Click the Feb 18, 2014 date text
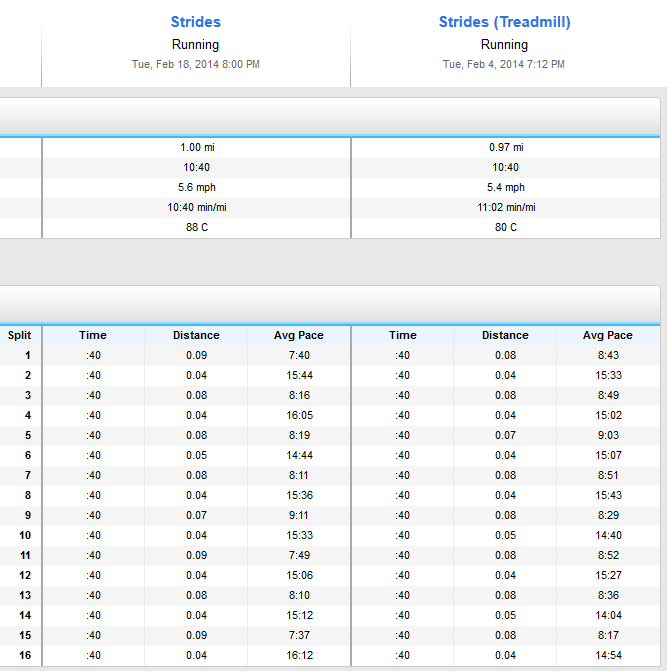This screenshot has width=667, height=671. [x=196, y=64]
